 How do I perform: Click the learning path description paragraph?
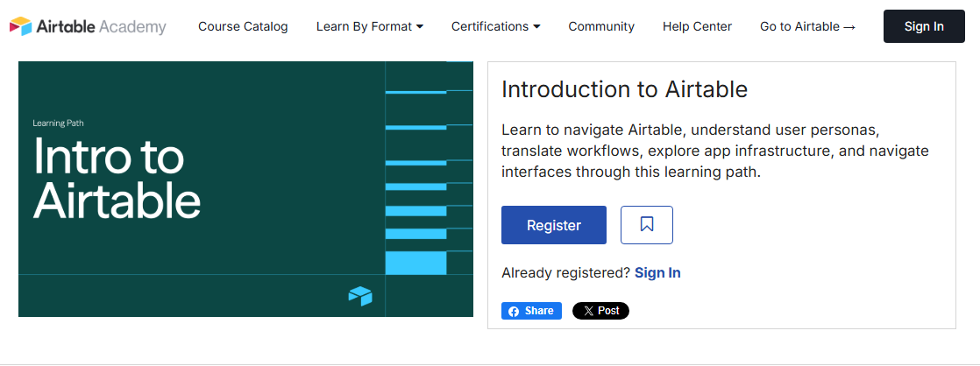pyautogui.click(x=715, y=151)
